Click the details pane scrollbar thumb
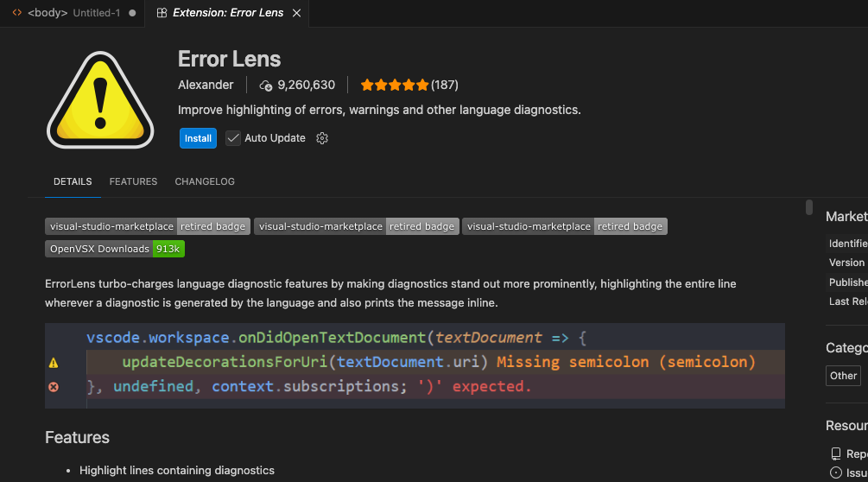 pyautogui.click(x=808, y=207)
